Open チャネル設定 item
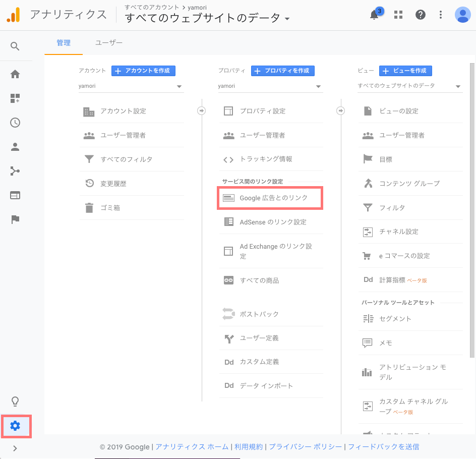The image size is (476, 459). (x=410, y=232)
